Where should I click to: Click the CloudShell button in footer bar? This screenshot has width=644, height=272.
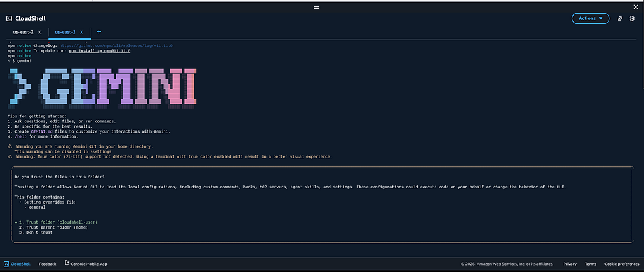click(17, 264)
